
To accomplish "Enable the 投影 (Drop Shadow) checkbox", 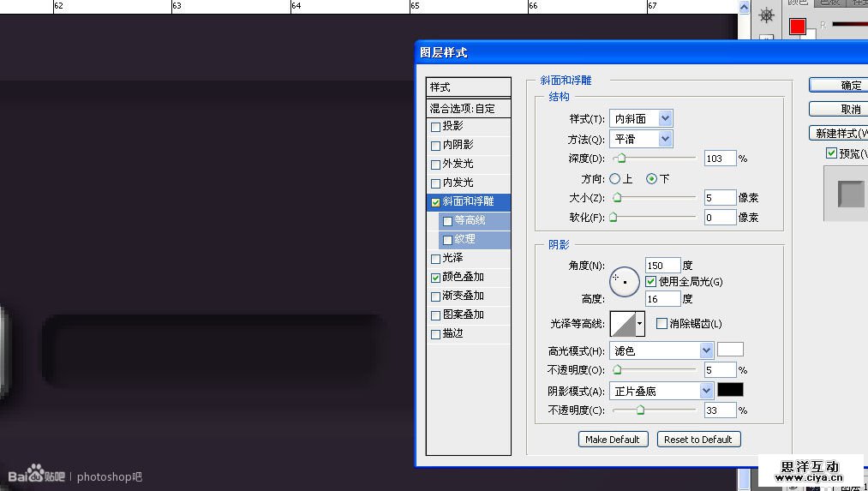I will click(x=436, y=127).
